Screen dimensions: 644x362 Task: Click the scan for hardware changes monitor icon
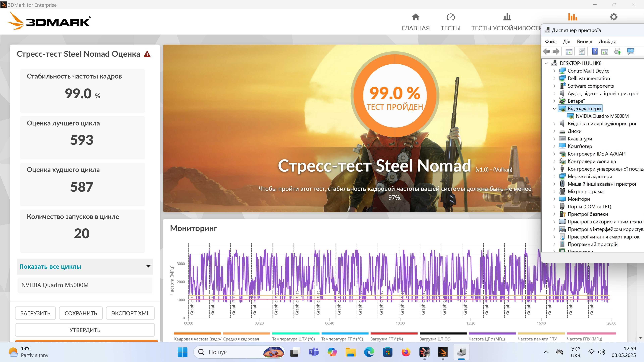[631, 51]
